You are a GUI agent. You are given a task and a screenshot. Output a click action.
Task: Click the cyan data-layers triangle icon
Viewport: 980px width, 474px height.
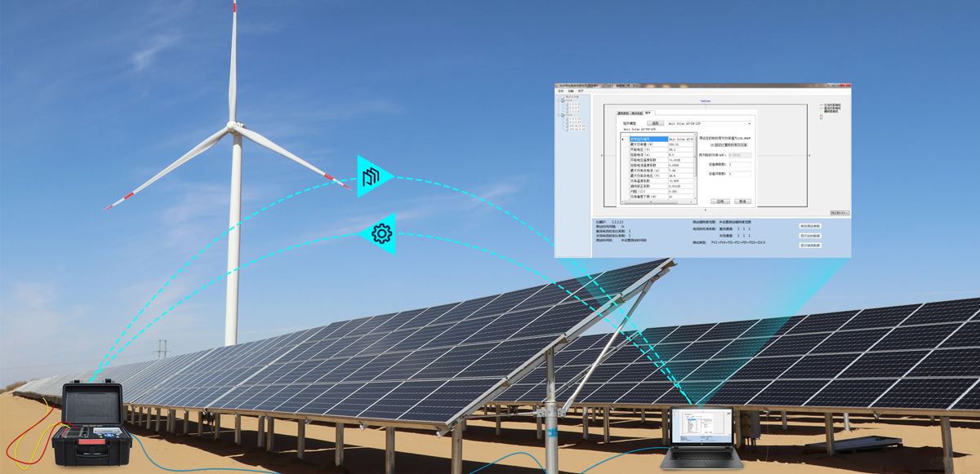click(372, 175)
